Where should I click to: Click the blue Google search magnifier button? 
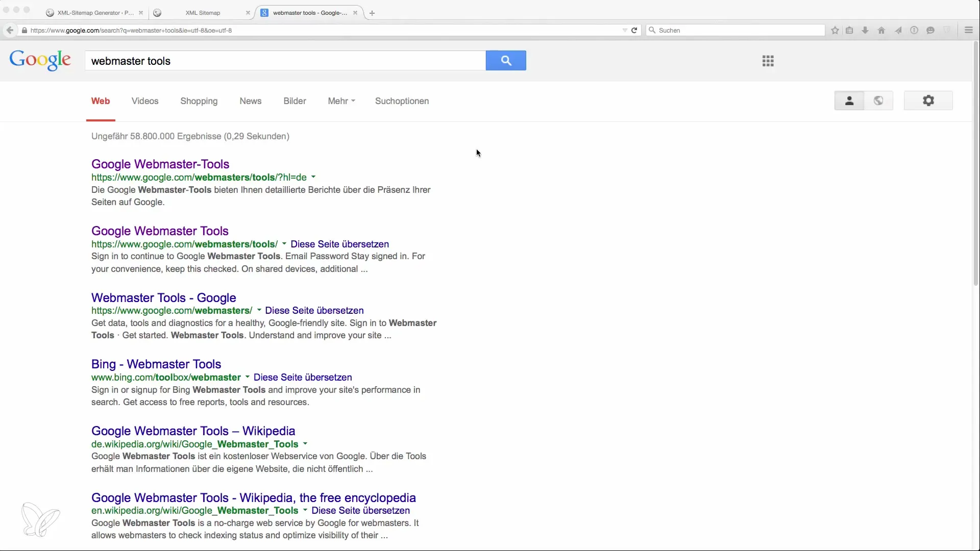[x=506, y=61]
